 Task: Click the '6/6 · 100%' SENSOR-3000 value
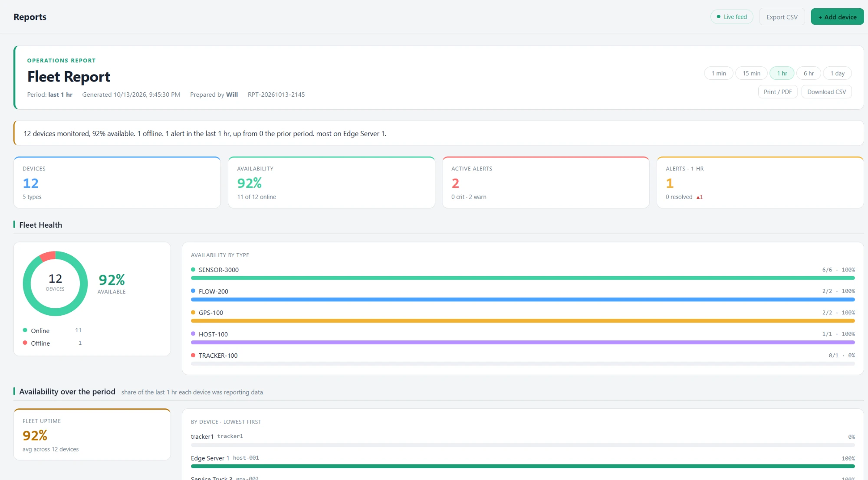[838, 270]
